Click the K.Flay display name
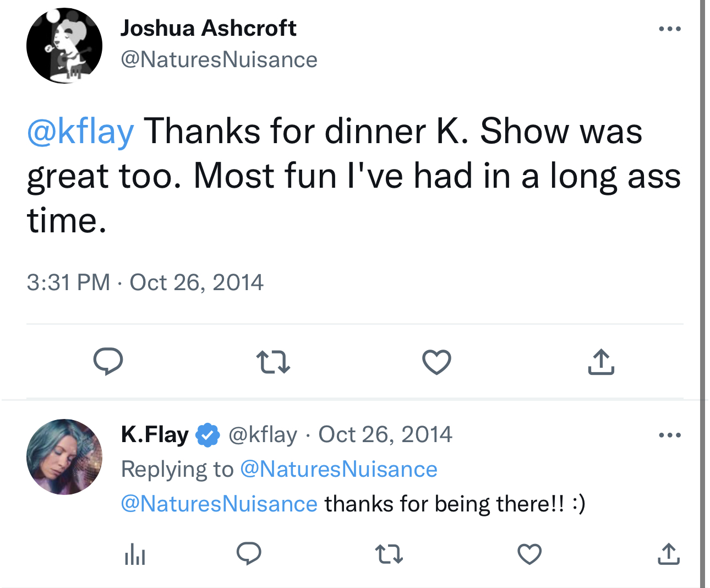 click(x=155, y=434)
